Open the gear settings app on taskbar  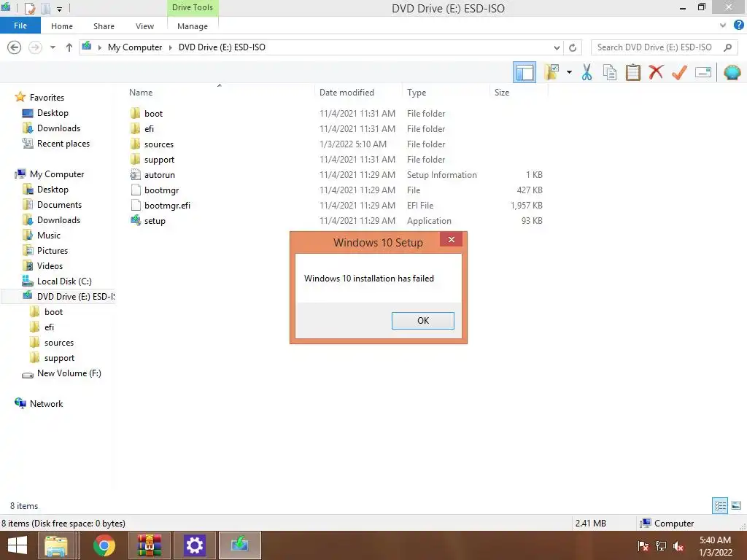point(194,545)
